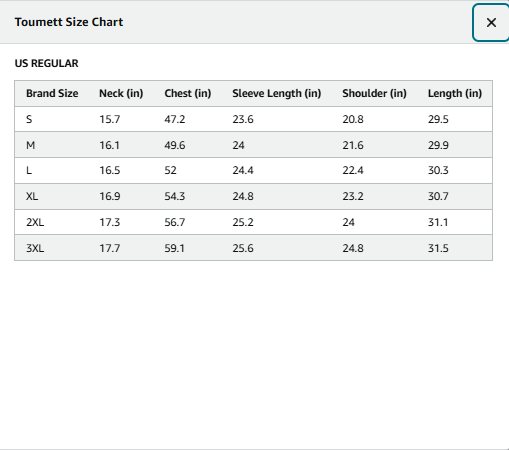
Task: Click the 47.2 chest value for S
Action: [x=175, y=119]
